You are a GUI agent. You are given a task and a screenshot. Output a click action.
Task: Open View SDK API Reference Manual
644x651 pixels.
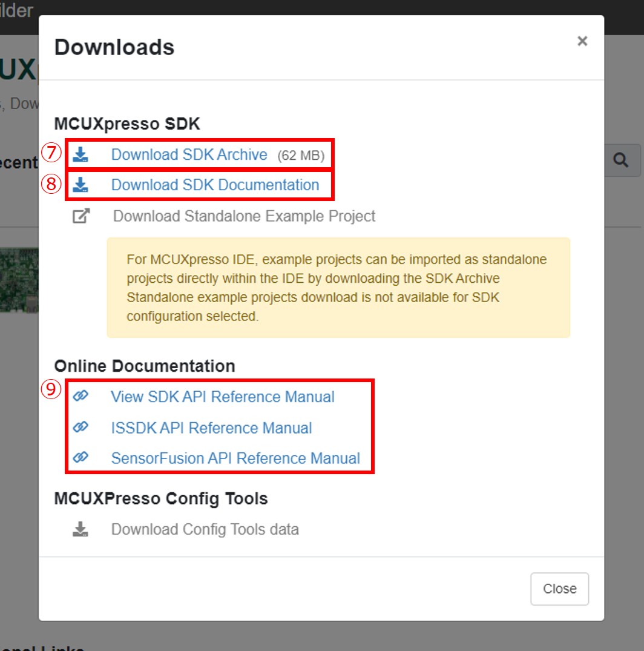223,397
